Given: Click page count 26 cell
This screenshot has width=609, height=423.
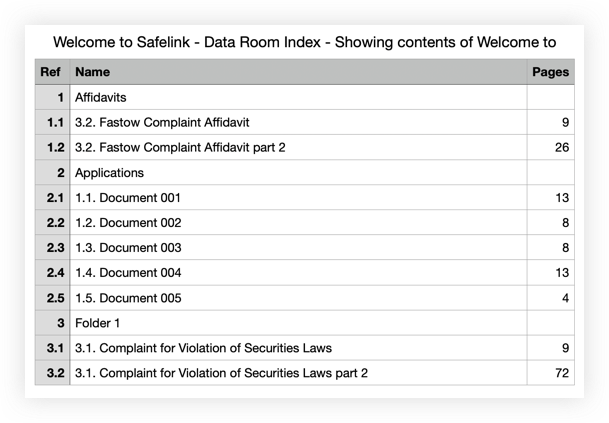Looking at the screenshot, I should (561, 148).
